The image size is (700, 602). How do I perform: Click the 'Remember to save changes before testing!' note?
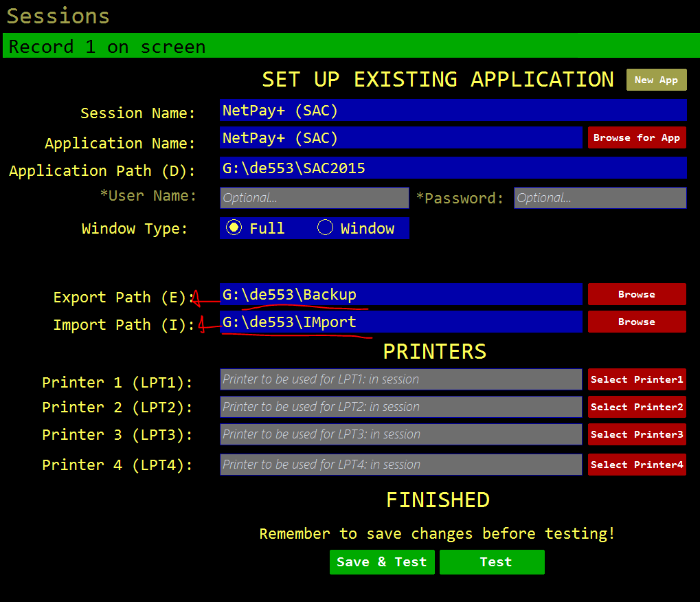point(437,533)
